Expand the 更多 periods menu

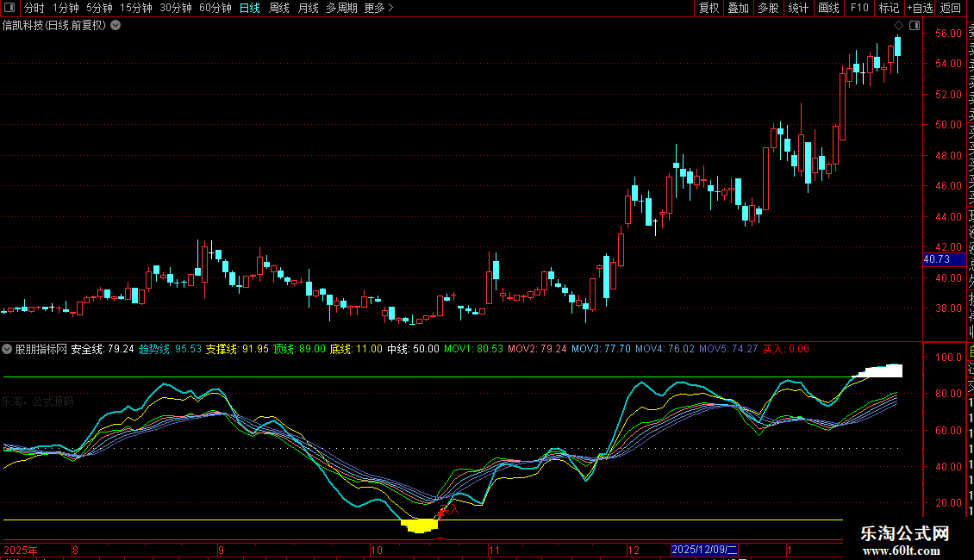[x=379, y=8]
